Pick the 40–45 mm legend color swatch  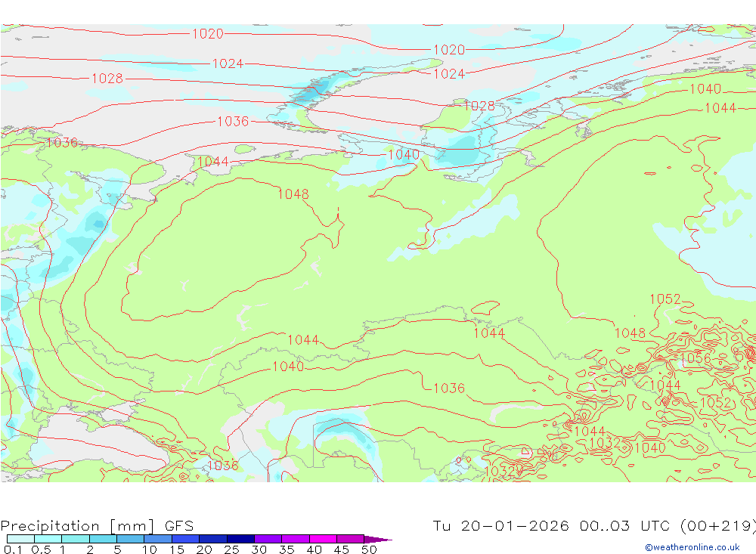[x=323, y=539]
